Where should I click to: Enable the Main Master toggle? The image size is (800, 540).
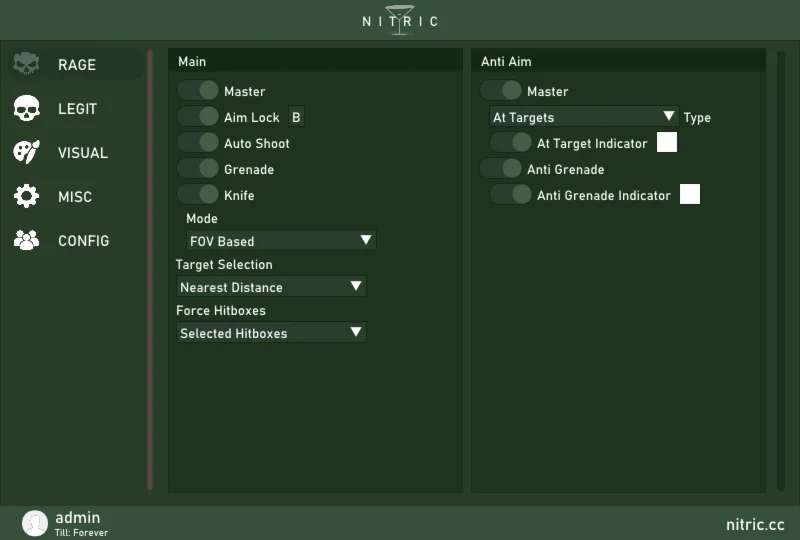[x=198, y=91]
